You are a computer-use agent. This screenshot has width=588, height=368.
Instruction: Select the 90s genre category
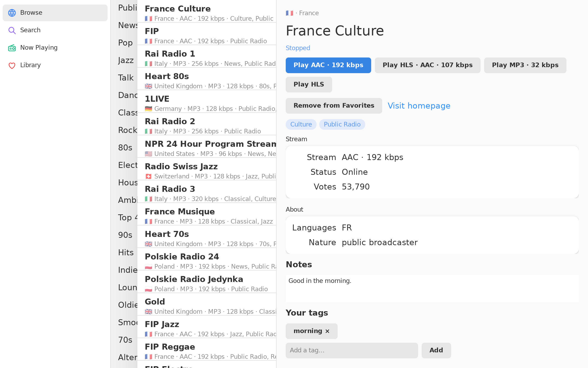coord(125,235)
